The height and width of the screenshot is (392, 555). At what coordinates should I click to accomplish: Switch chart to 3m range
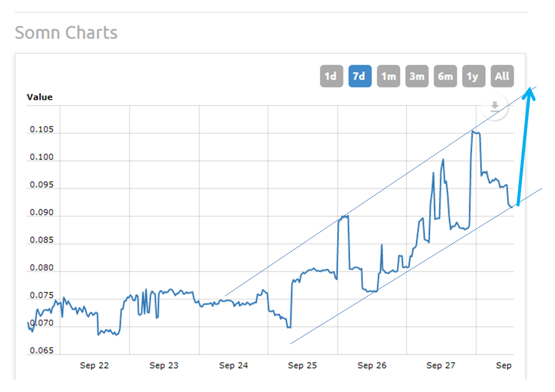click(416, 76)
